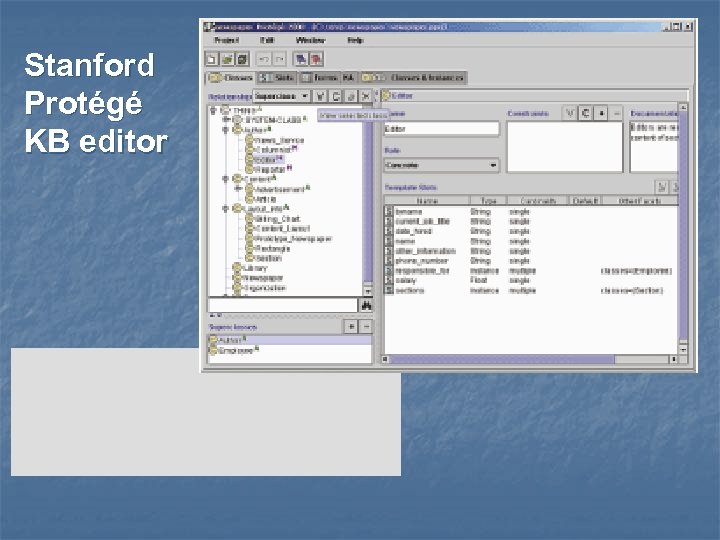720x540 pixels.
Task: Click the add superclass plus button
Action: pos(351,327)
